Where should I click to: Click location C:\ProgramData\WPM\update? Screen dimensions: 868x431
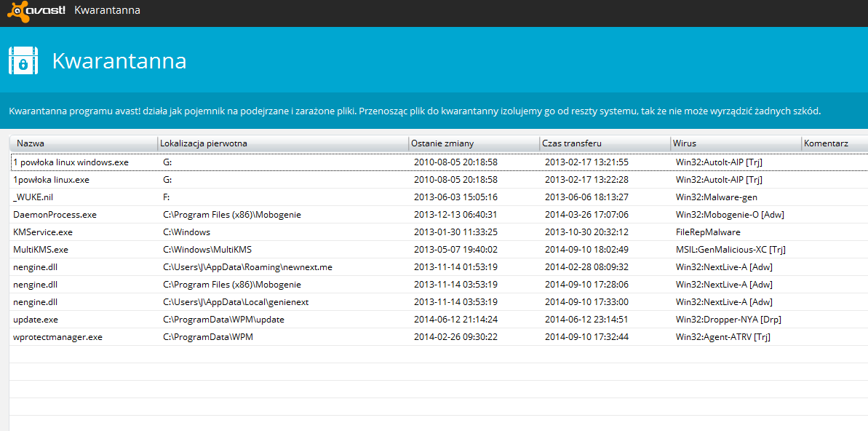pos(223,320)
